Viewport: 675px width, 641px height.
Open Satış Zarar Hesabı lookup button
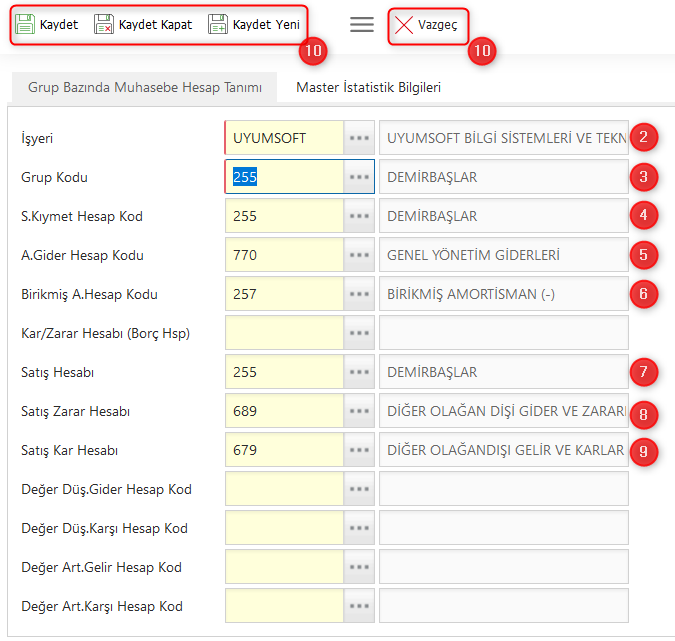coord(359,411)
